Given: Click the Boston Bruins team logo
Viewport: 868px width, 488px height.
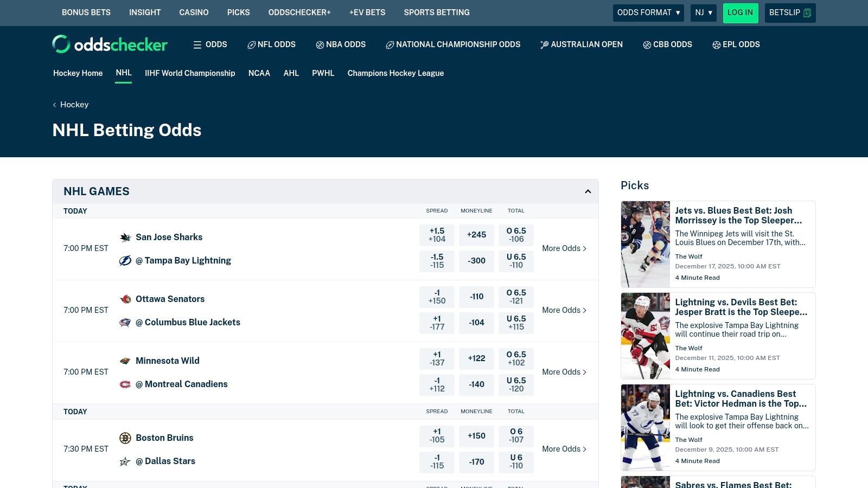Looking at the screenshot, I should 125,438.
